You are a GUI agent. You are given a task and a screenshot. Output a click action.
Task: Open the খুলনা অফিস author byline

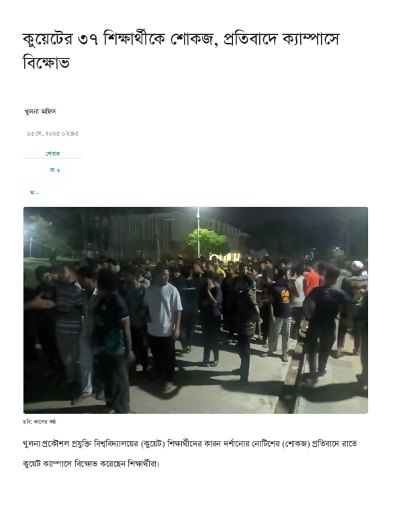[x=41, y=111]
